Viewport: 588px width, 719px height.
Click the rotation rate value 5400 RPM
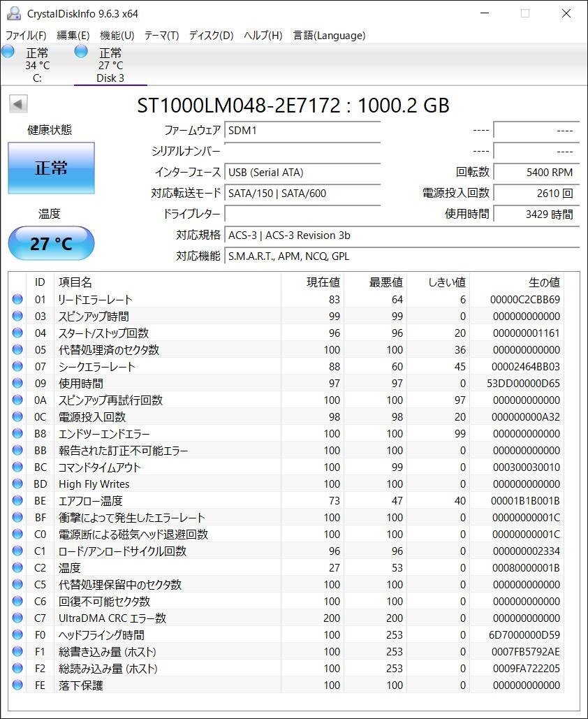(x=536, y=173)
